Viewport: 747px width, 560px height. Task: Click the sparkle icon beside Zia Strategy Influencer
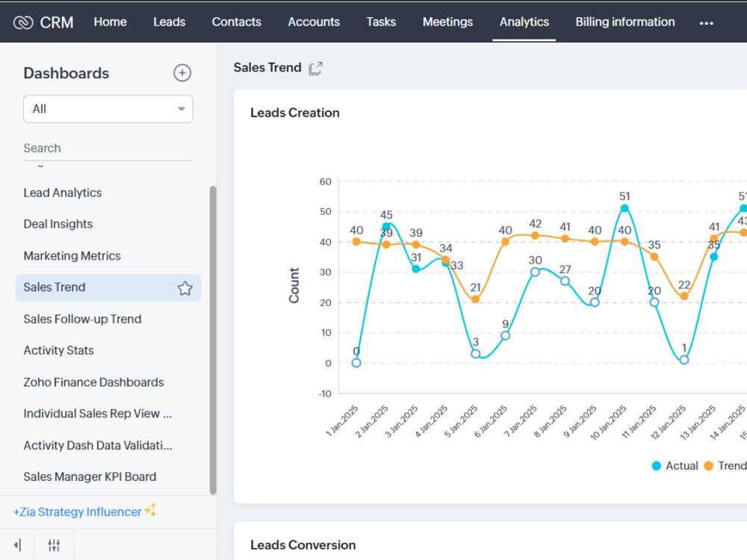[x=149, y=510]
